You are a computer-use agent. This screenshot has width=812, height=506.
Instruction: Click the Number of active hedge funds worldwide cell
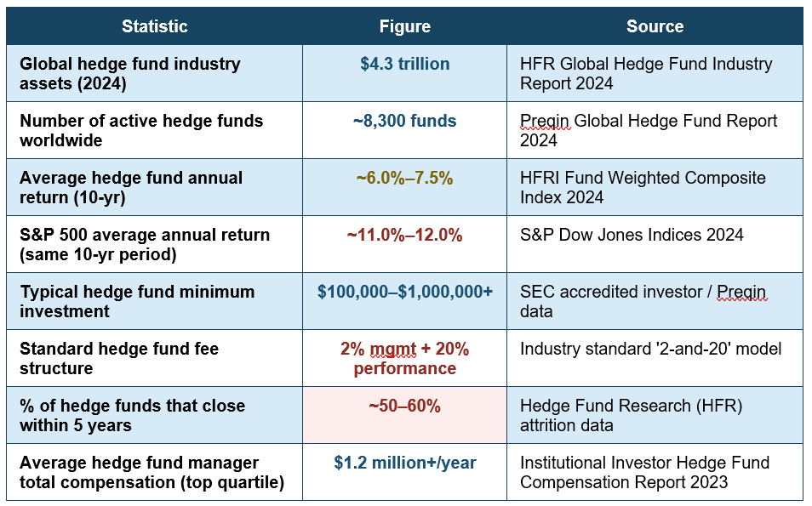(154, 130)
